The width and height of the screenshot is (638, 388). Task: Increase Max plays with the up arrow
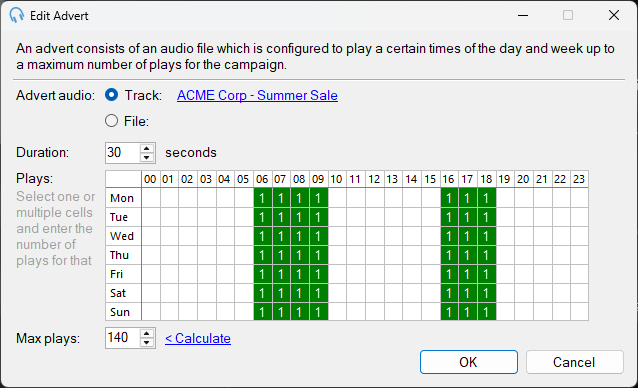[147, 334]
